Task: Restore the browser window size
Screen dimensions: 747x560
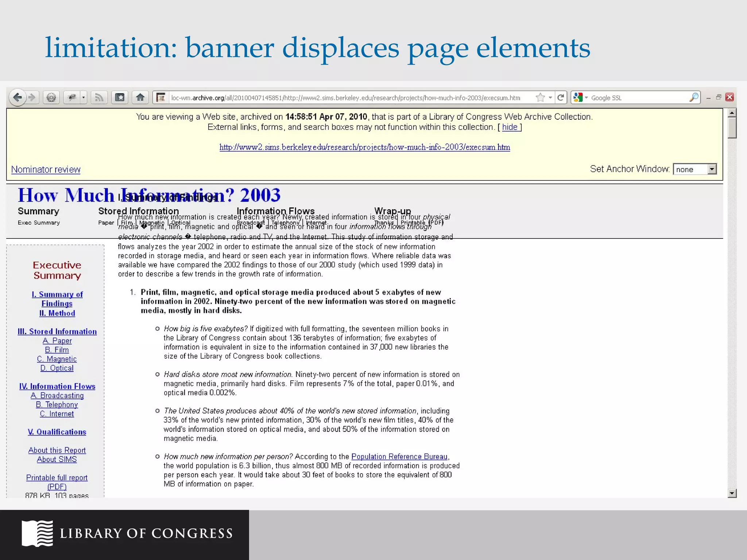Action: pos(719,97)
